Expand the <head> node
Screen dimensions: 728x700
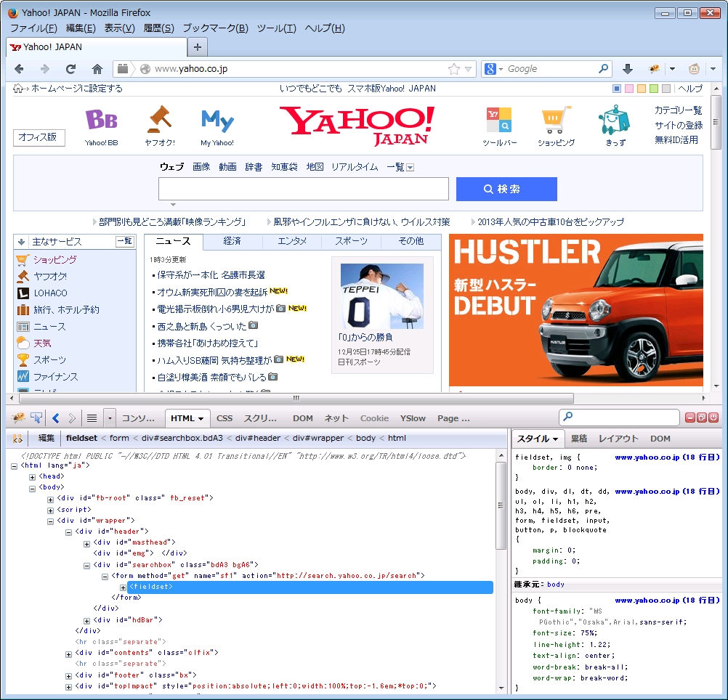pyautogui.click(x=32, y=477)
